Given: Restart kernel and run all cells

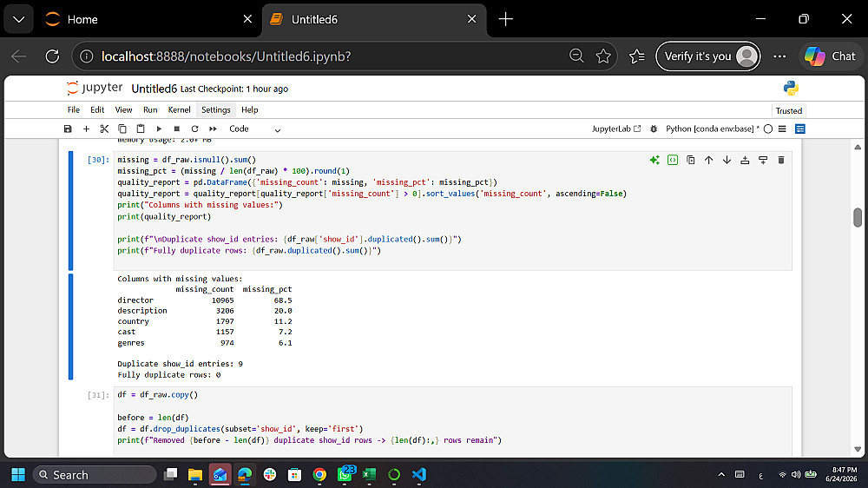Looking at the screenshot, I should click(x=214, y=129).
